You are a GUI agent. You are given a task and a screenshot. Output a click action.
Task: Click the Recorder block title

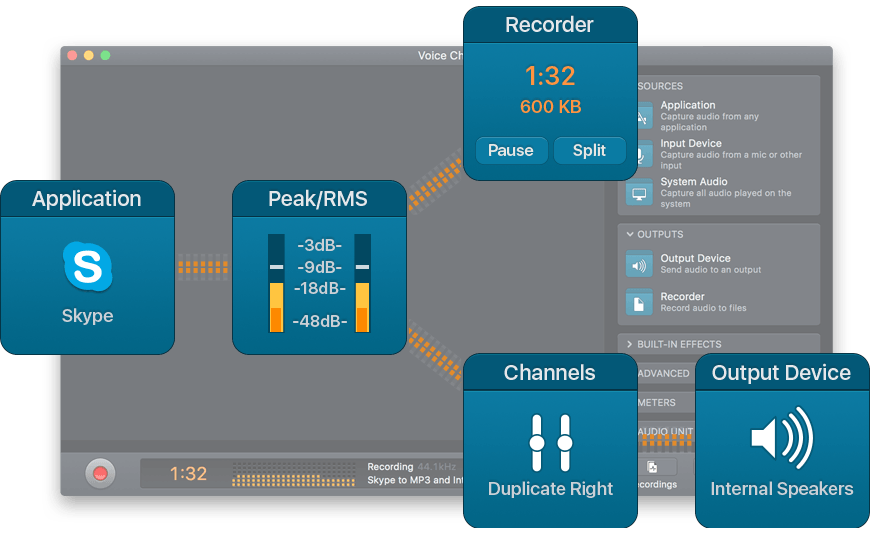[x=549, y=24]
